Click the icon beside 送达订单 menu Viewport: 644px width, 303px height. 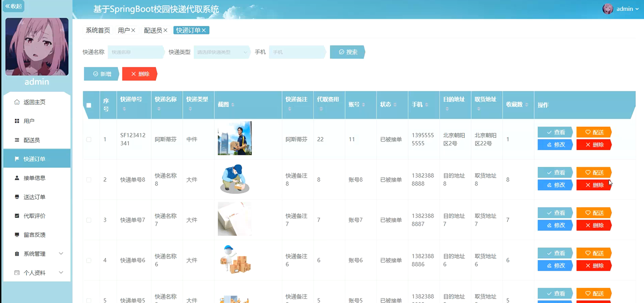pyautogui.click(x=17, y=197)
